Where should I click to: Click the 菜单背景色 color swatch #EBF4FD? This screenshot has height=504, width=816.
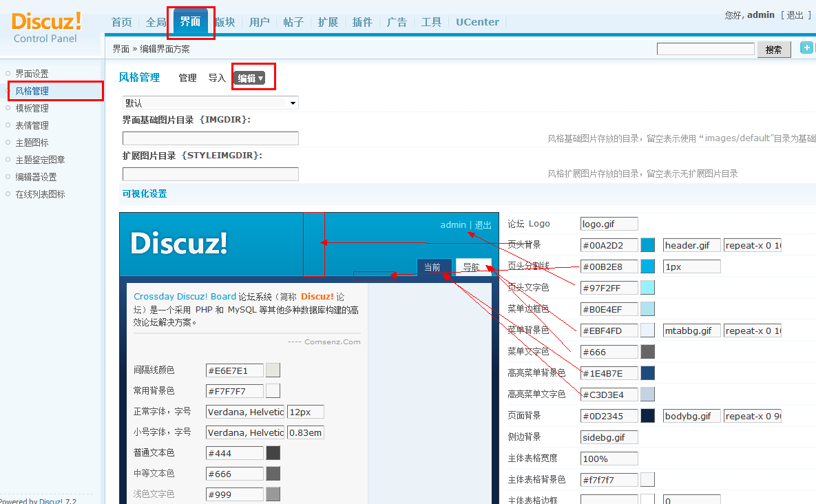tap(647, 330)
